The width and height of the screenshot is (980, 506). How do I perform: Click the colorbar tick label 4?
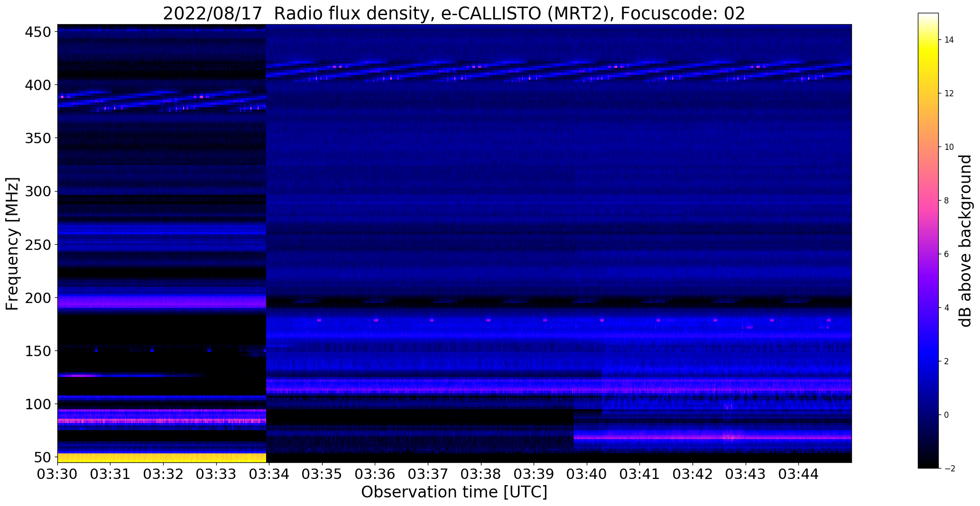947,308
